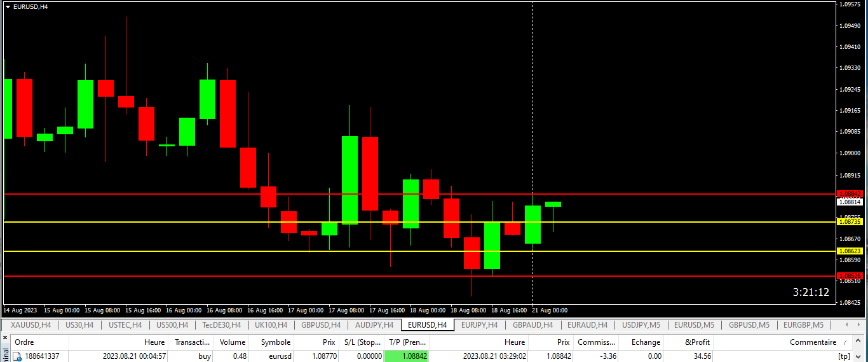The height and width of the screenshot is (362, 868).
Task: Select the EURUSD,M5 chart tab
Action: click(694, 325)
